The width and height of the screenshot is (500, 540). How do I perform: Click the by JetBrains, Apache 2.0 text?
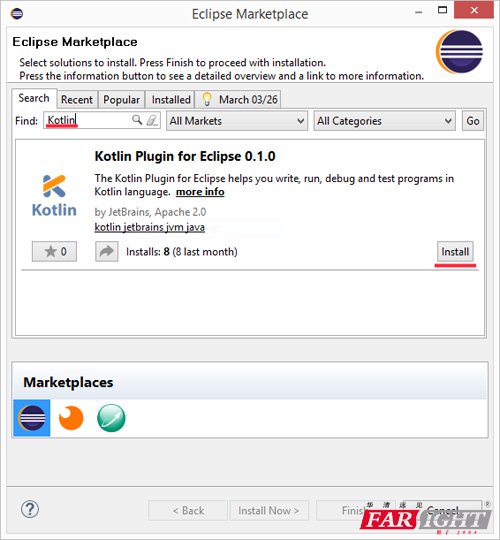coord(150,212)
